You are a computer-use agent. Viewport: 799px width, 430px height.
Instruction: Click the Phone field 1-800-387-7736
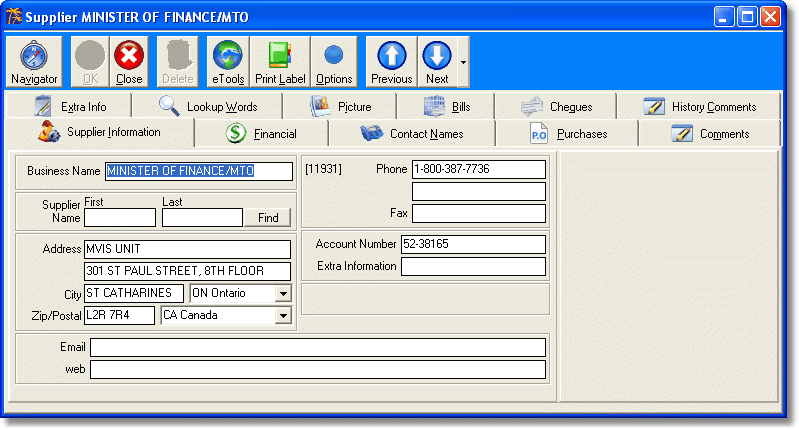[x=478, y=169]
